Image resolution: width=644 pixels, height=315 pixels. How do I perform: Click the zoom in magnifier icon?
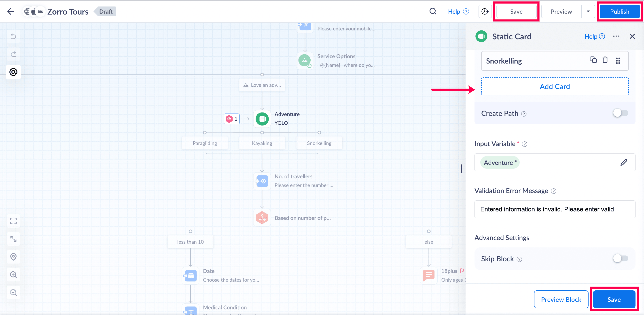click(x=13, y=275)
